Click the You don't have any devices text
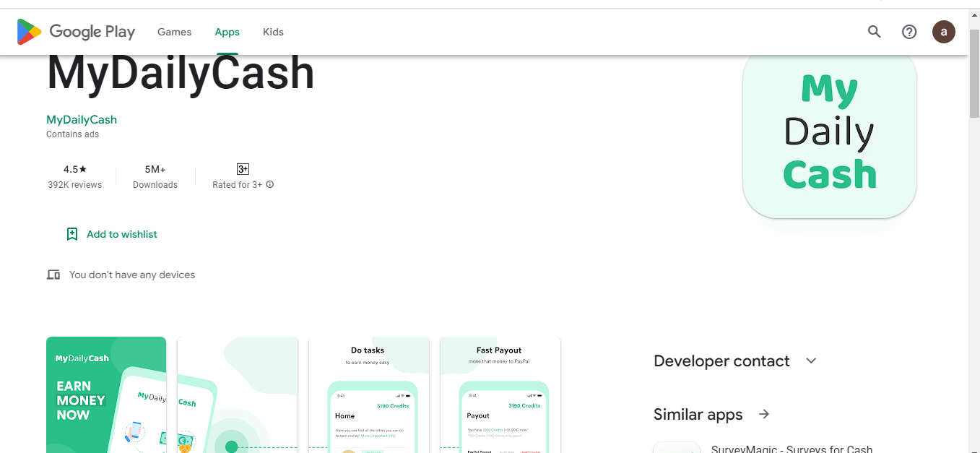 tap(132, 275)
